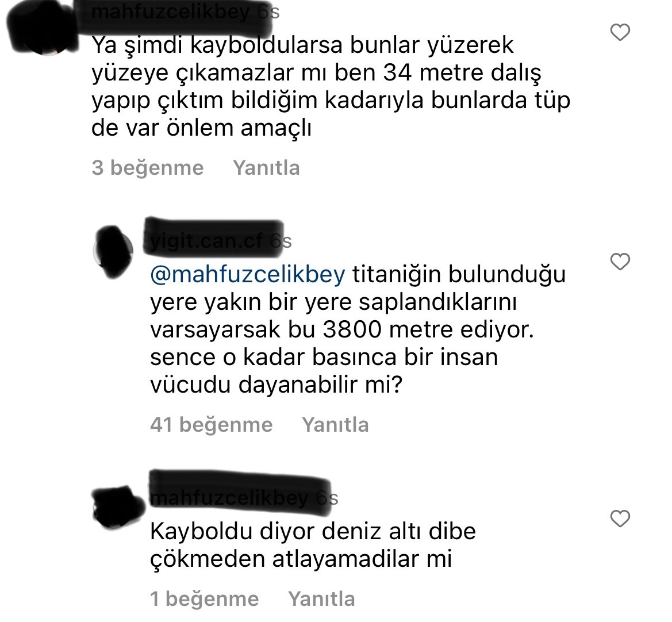Select the text "çökmeden atlayamadilar mi"

(301, 559)
